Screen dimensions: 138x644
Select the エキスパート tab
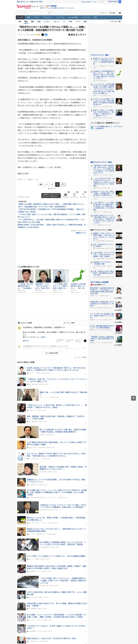click(x=48, y=17)
